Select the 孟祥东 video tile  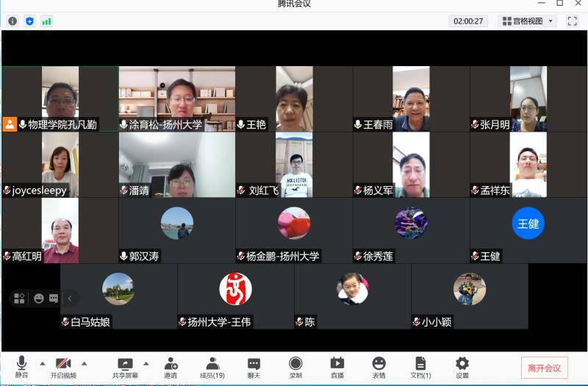(x=528, y=165)
